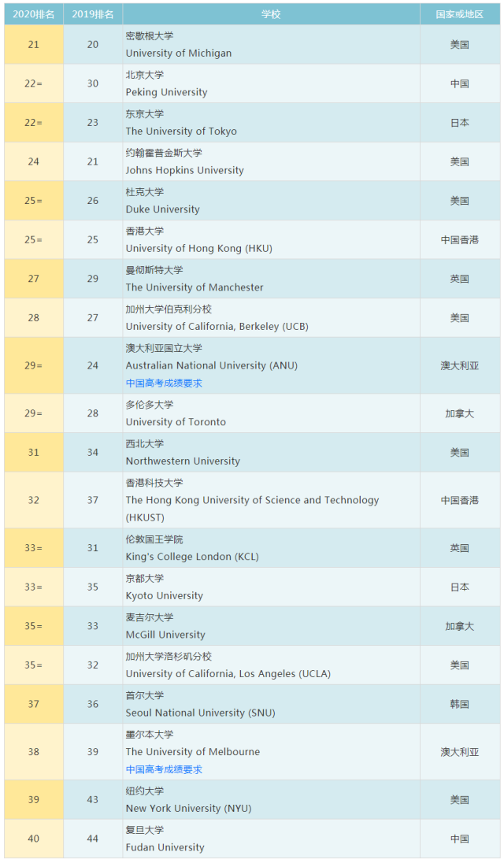Click 澳大利亚 in University of Melbourne row

[460, 752]
